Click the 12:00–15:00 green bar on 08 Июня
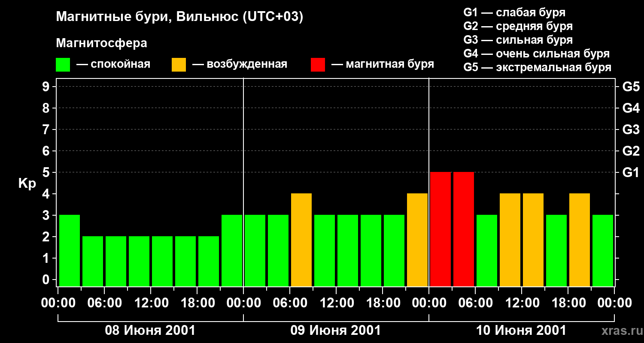 point(162,261)
